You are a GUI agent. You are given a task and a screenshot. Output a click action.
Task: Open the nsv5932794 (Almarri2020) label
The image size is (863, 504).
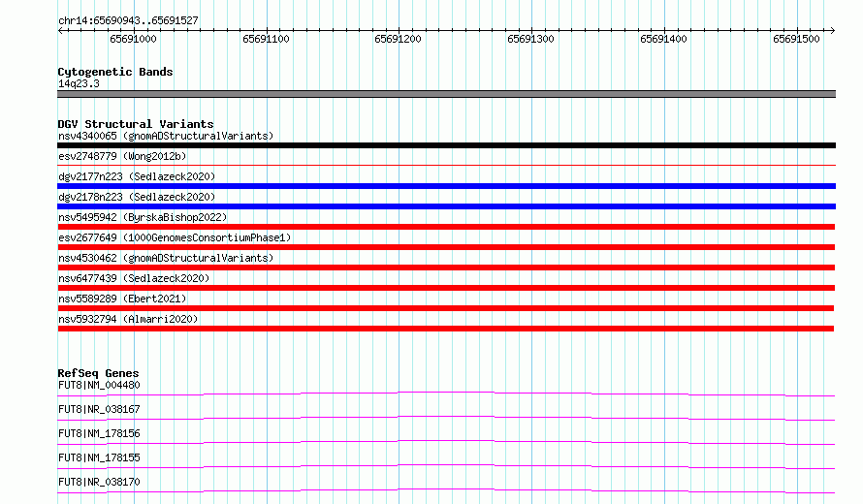pyautogui.click(x=128, y=319)
